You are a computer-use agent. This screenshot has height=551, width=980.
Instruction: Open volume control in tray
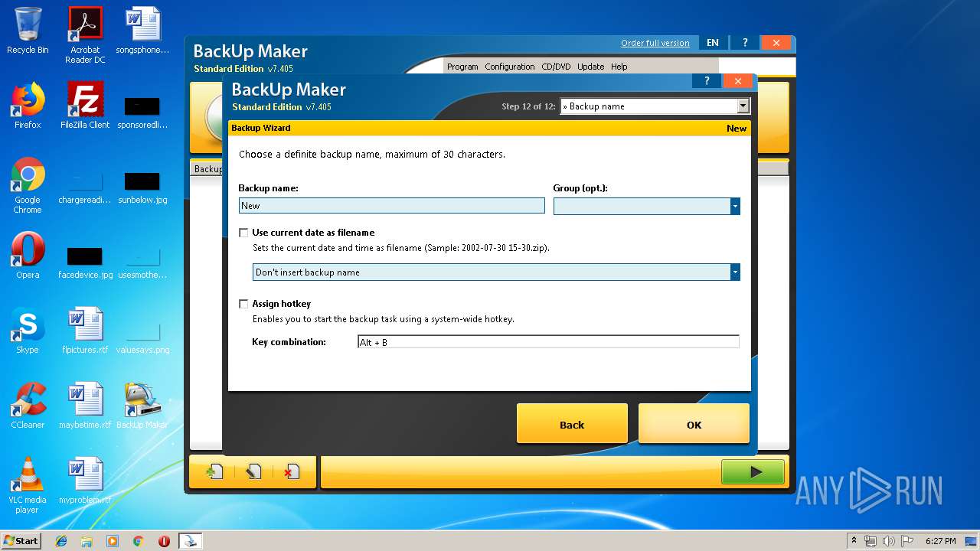tap(887, 540)
